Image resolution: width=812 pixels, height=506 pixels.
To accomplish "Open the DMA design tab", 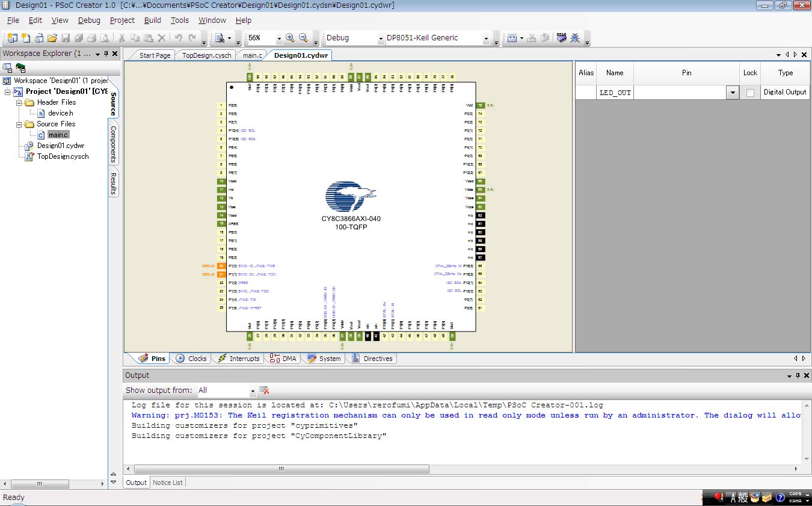I will coord(283,359).
